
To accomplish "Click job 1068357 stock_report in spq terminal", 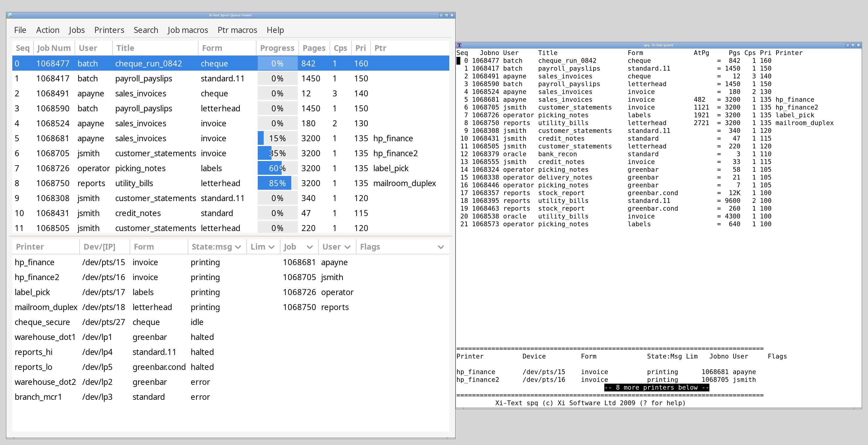I will pyautogui.click(x=616, y=193).
